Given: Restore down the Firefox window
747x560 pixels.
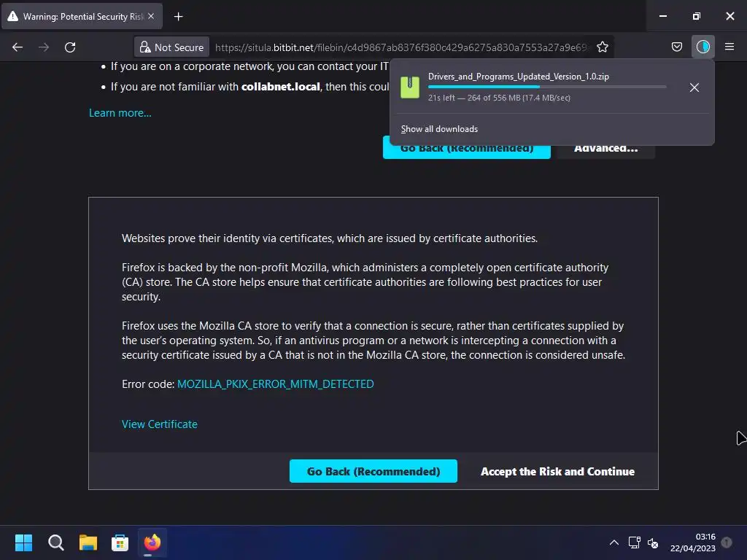Looking at the screenshot, I should pos(697,16).
